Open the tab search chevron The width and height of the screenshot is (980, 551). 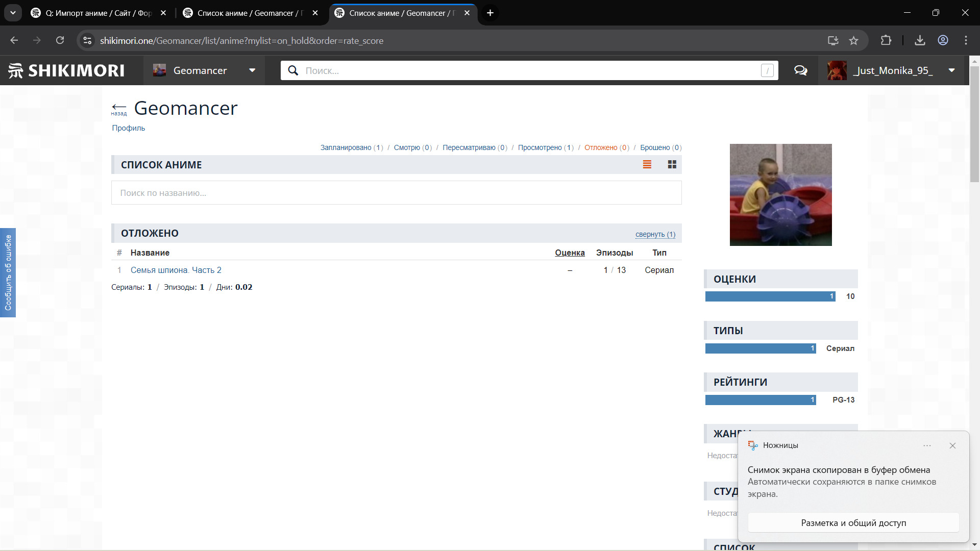(13, 13)
